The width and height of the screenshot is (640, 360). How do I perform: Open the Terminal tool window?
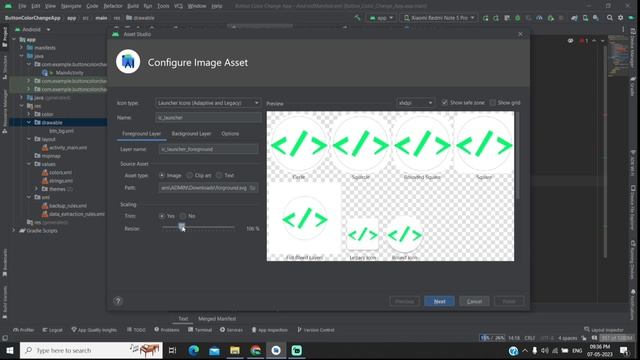[200, 330]
